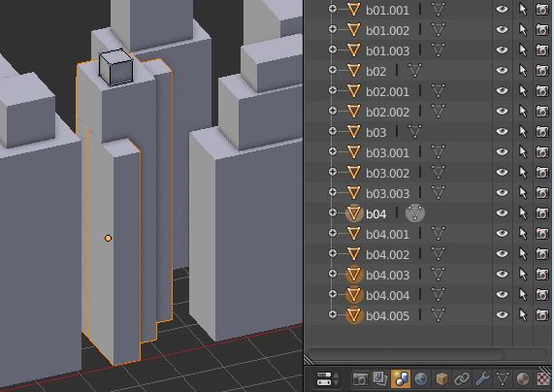Open the Render Layers properties tab
Viewport: 554px width, 392px height.
[380, 379]
